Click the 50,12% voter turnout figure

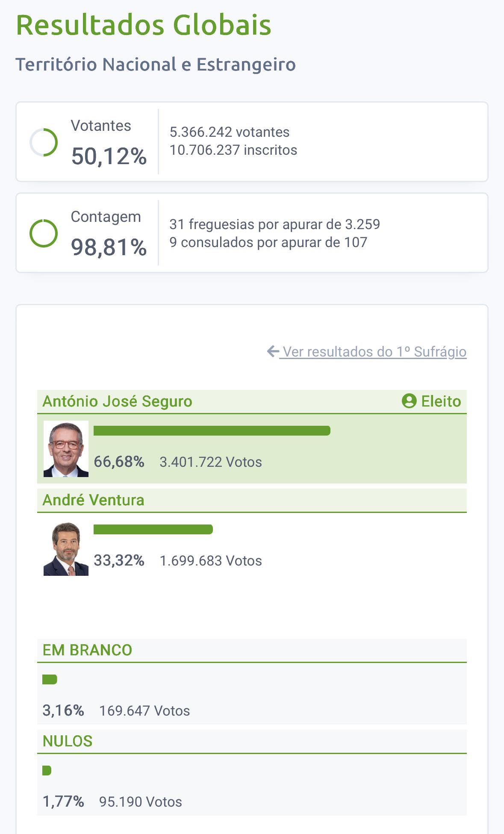(109, 156)
